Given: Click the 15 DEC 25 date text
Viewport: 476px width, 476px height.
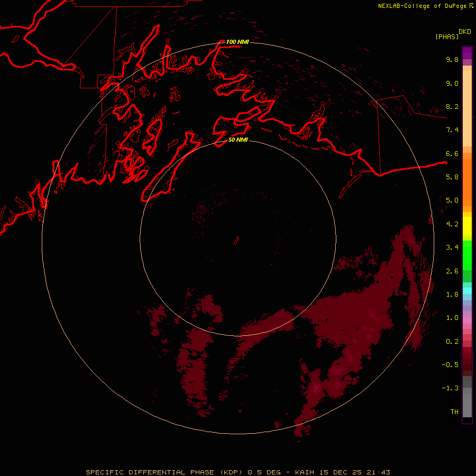Looking at the screenshot, I should (x=342, y=472).
